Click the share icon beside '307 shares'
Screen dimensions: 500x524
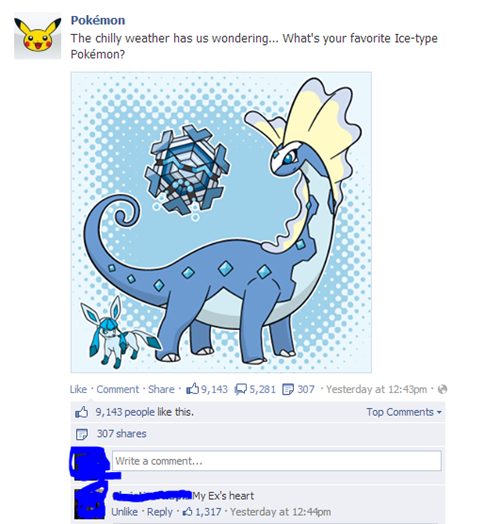tap(82, 434)
